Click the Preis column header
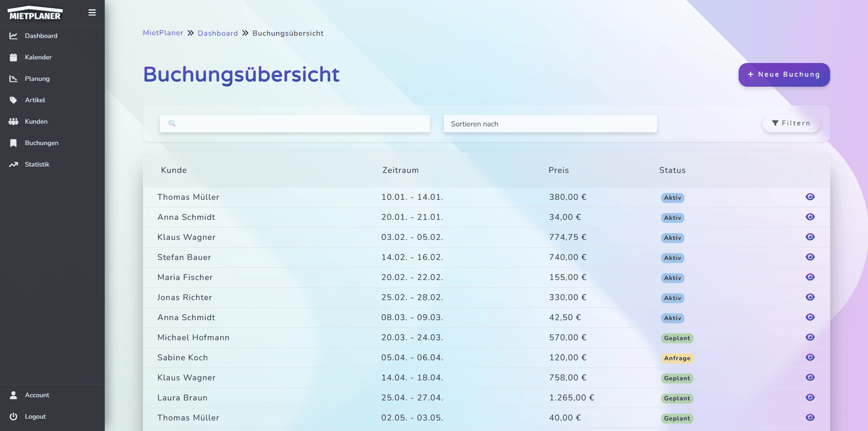This screenshot has height=431, width=868. [x=559, y=170]
